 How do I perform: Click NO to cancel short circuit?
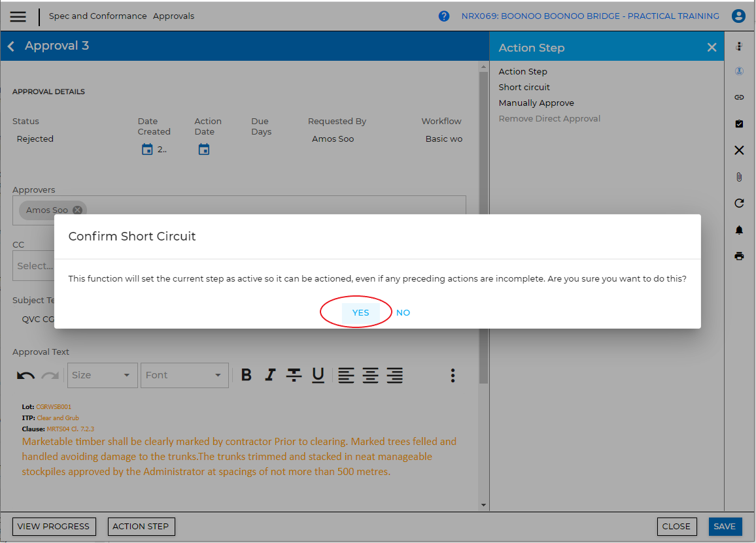[403, 313]
